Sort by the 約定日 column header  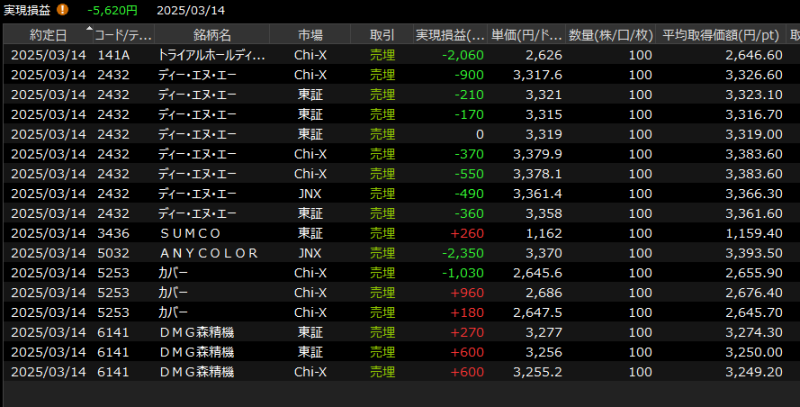click(48, 35)
